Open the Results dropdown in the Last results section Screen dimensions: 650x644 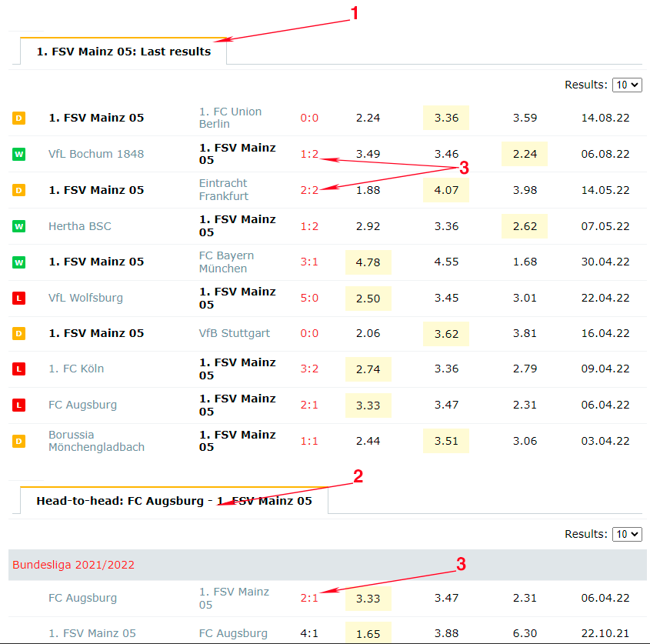click(x=626, y=85)
